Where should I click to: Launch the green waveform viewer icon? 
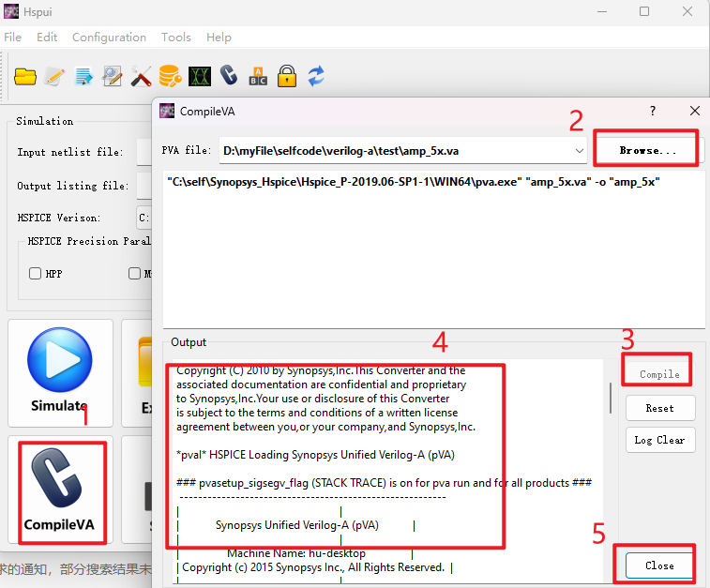[x=199, y=76]
